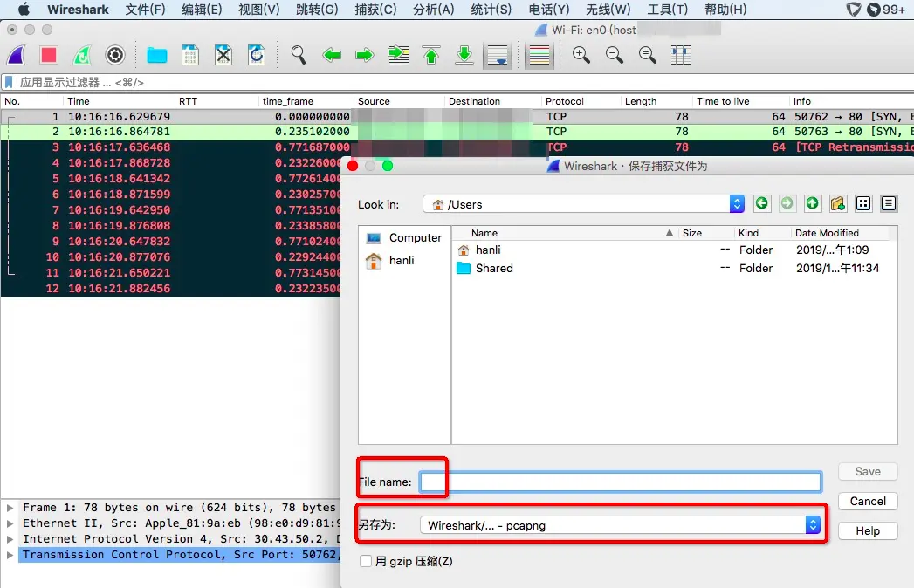Expand Internet Protocol Version 4 row

pos(10,539)
